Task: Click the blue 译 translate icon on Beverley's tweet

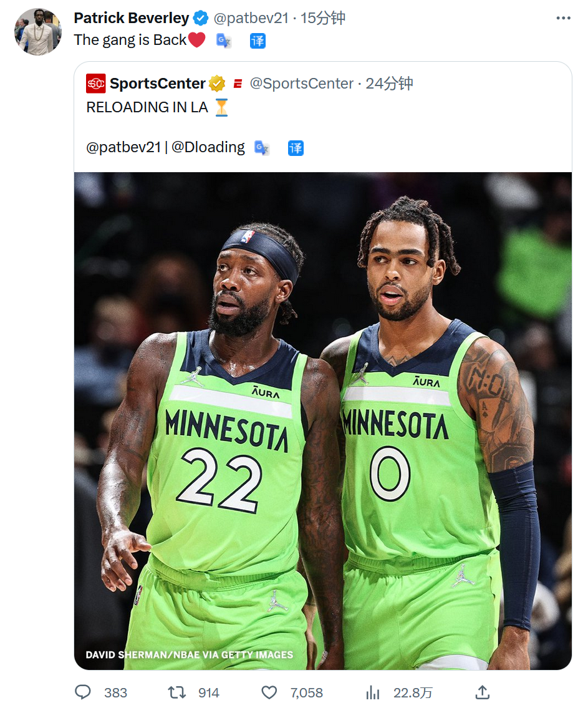Action: [258, 41]
